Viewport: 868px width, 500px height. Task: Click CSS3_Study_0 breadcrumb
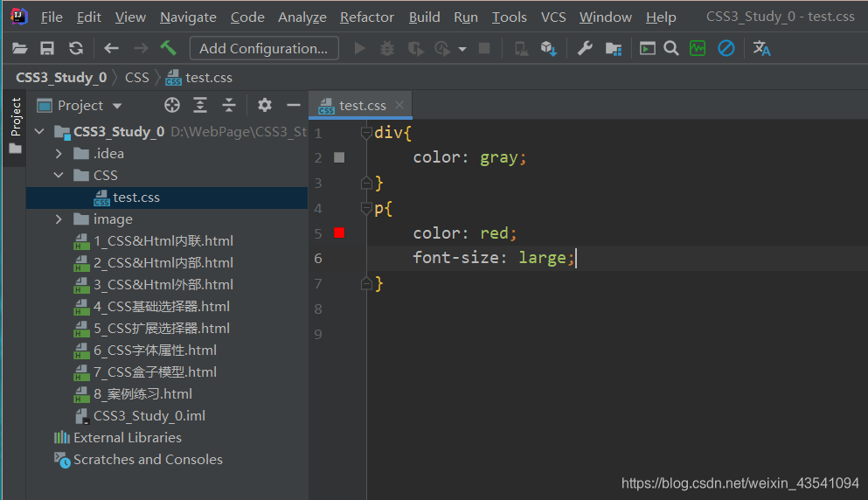click(61, 78)
